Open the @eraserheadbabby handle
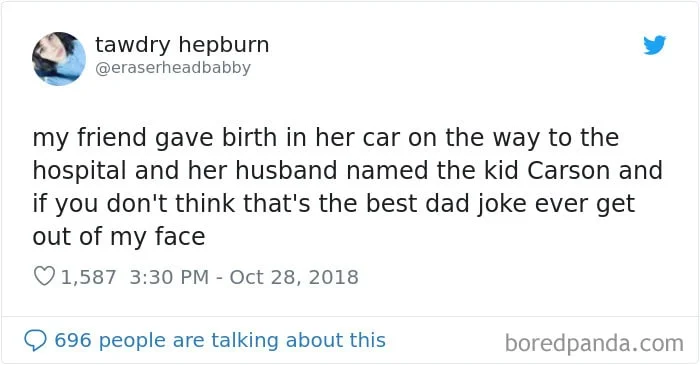700x365 pixels. [x=173, y=68]
